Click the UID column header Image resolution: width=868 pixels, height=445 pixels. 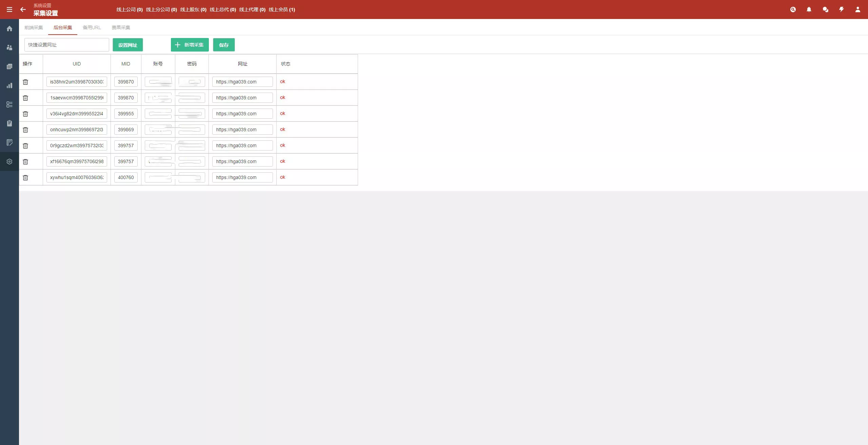(x=77, y=64)
